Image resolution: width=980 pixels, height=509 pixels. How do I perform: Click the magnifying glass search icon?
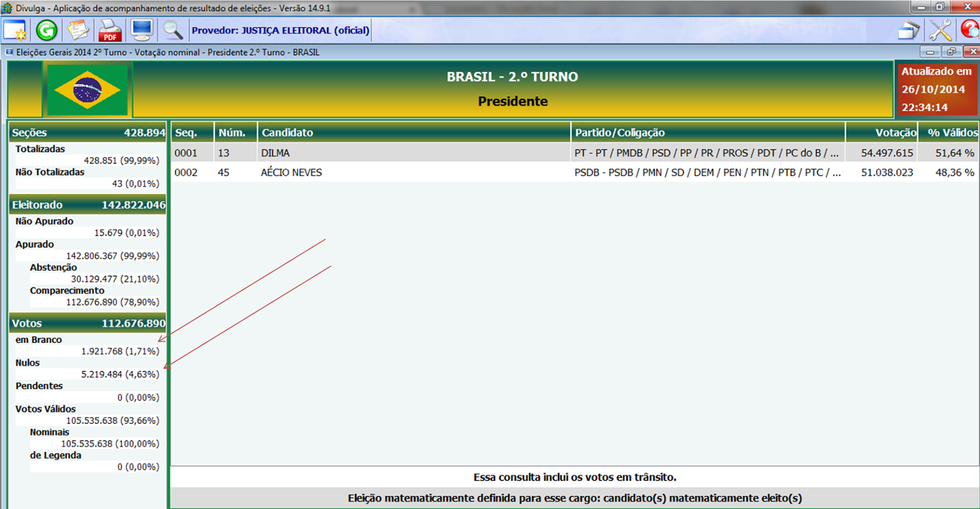click(x=173, y=30)
